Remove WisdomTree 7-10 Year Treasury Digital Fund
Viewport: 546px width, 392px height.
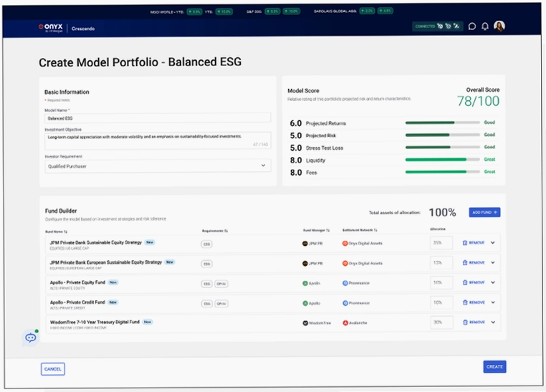473,322
